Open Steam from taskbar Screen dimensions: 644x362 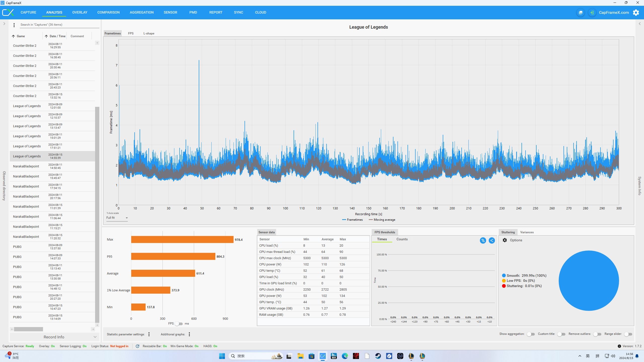pyautogui.click(x=378, y=356)
